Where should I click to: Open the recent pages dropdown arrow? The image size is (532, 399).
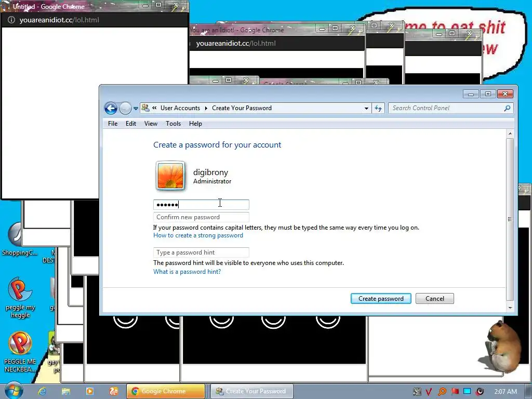[x=136, y=109]
